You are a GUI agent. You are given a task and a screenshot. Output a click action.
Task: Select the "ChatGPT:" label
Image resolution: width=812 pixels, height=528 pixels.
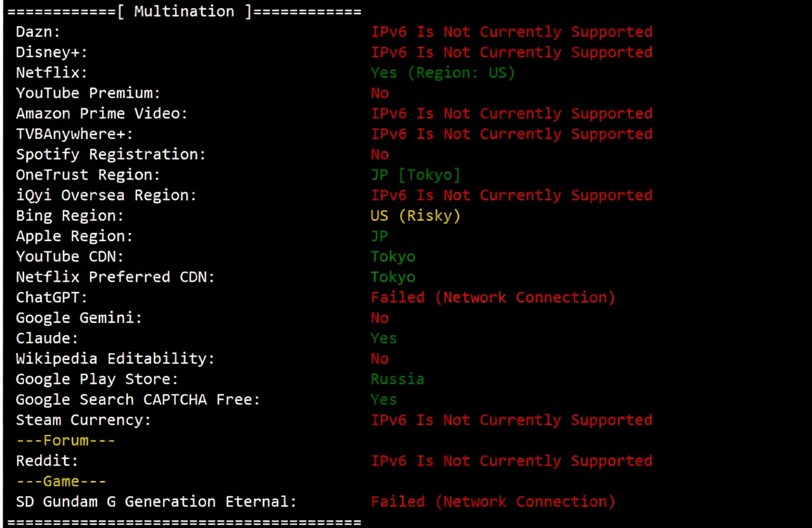coord(52,297)
